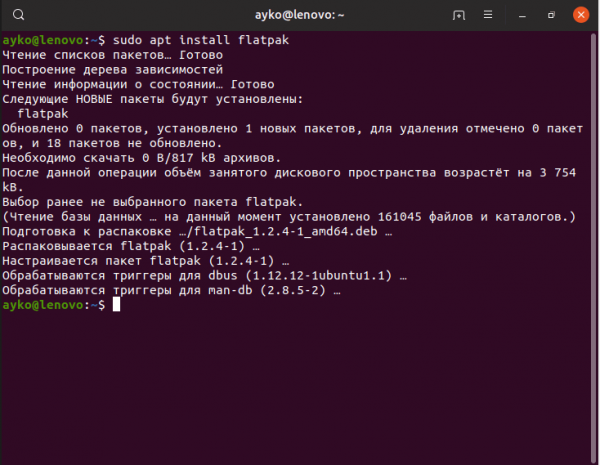
Task: Click 'Распаковывается flatpak (1.2.4-1)' line
Action: click(x=131, y=246)
